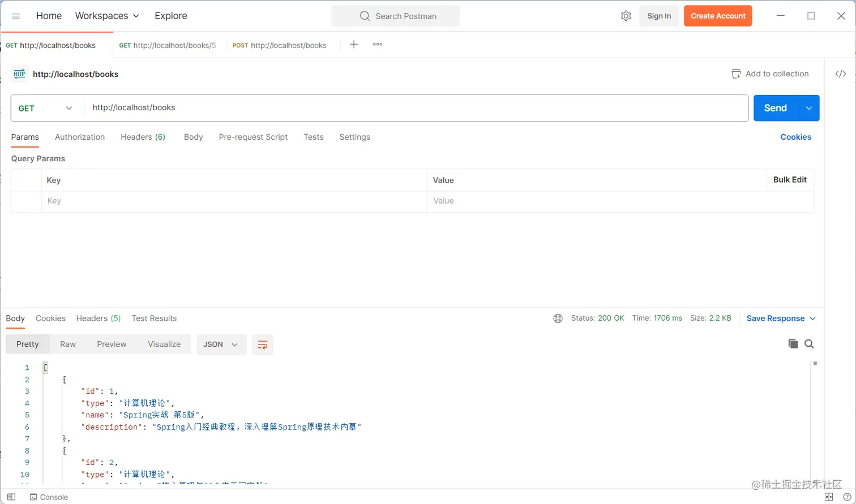Screen dimensions: 856x504
Task: Open the tab options ellipsis icon
Action: (378, 44)
